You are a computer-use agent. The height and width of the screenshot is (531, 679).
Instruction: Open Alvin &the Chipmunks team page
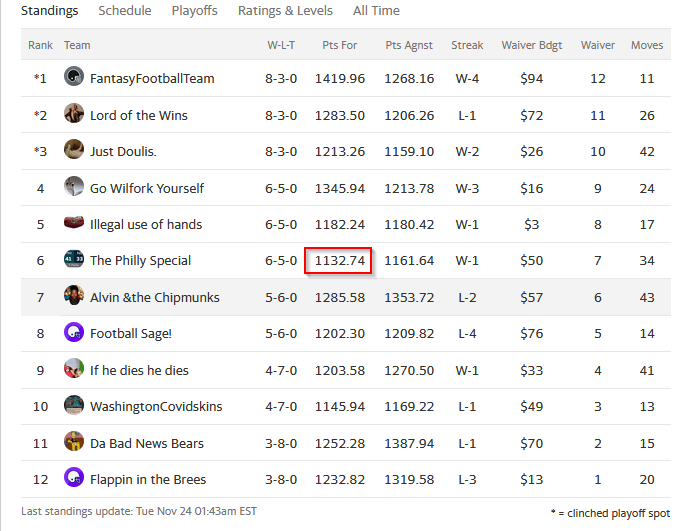pos(154,297)
